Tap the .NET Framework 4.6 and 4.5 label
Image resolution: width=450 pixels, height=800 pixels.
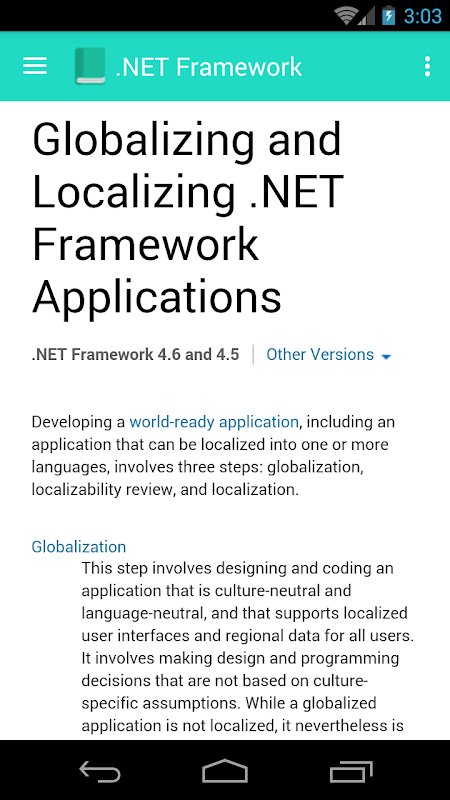tap(135, 354)
